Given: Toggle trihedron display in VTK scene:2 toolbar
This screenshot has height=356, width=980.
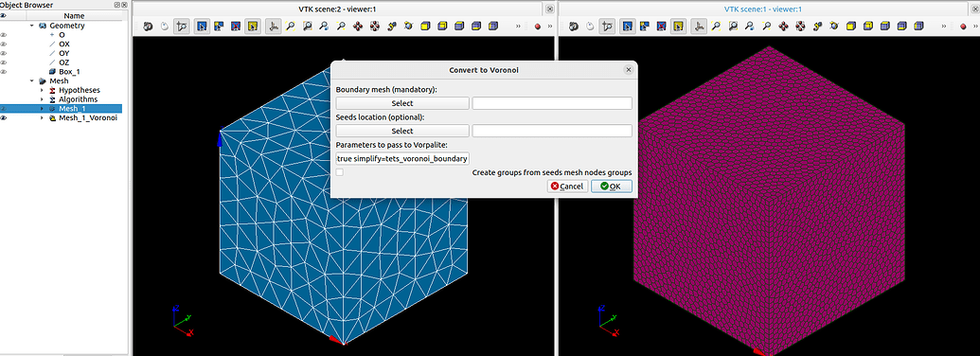Looking at the screenshot, I should point(273,27).
